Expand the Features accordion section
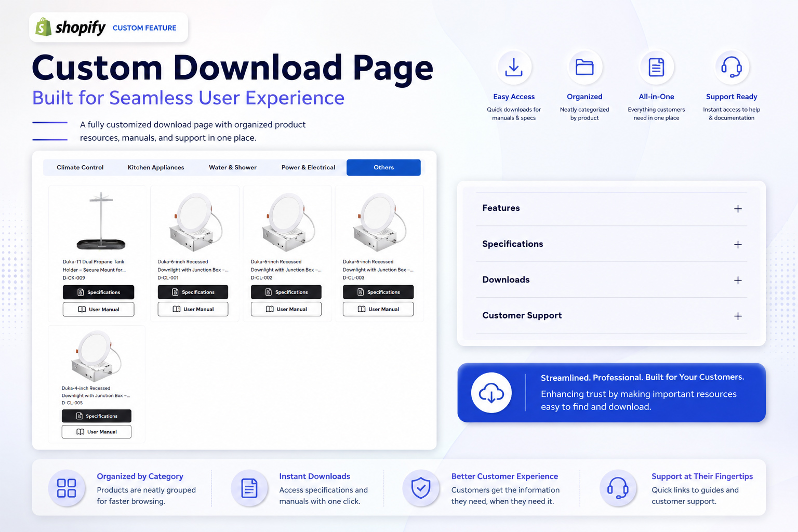The image size is (798, 532). click(611, 208)
